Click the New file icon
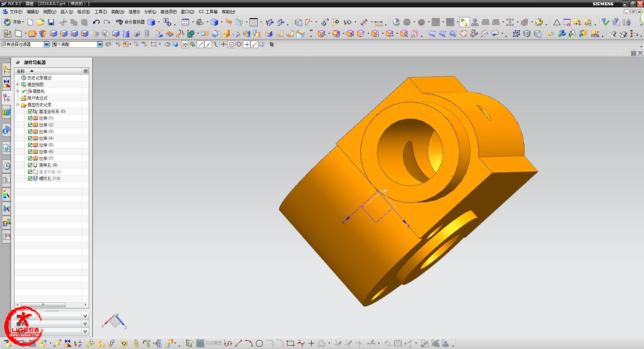The width and height of the screenshot is (644, 349). [30, 22]
